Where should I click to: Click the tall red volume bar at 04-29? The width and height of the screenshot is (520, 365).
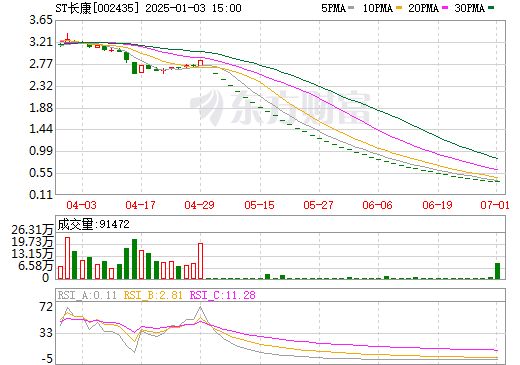[200, 261]
